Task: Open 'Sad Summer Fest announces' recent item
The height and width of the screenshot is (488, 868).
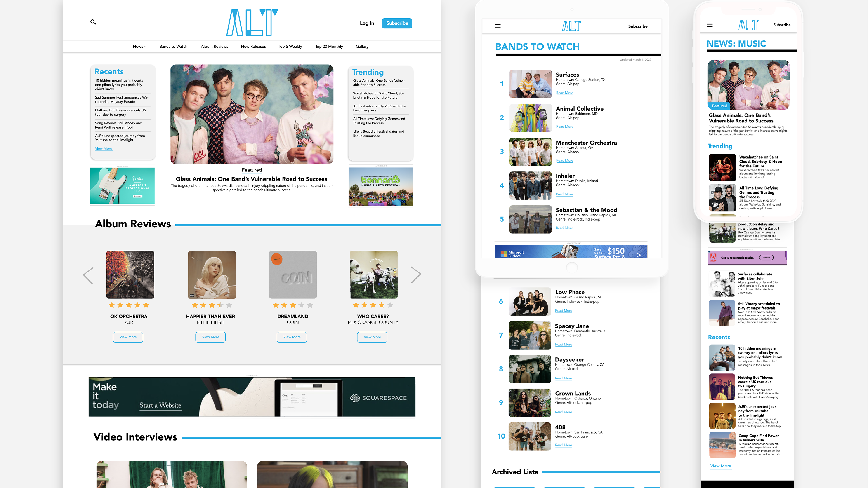Action: 122,99
